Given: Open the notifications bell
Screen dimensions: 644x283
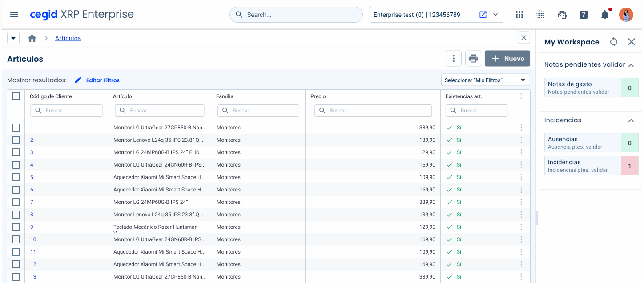Looking at the screenshot, I should (605, 15).
